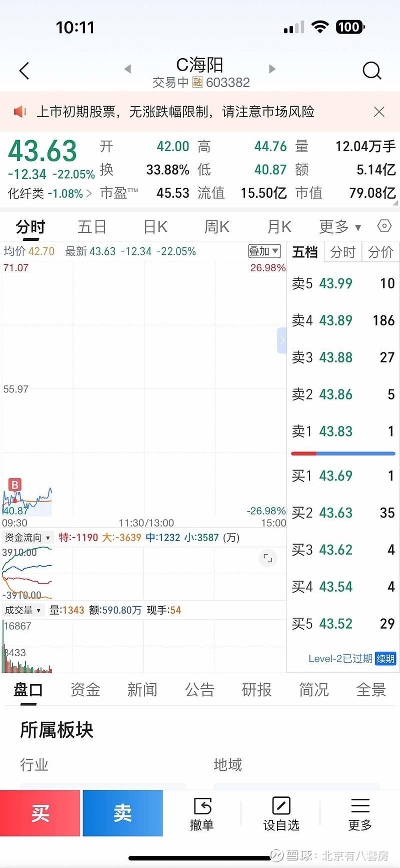The image size is (400, 868).
Task: Select 买5 price 43.52 row
Action: [343, 624]
